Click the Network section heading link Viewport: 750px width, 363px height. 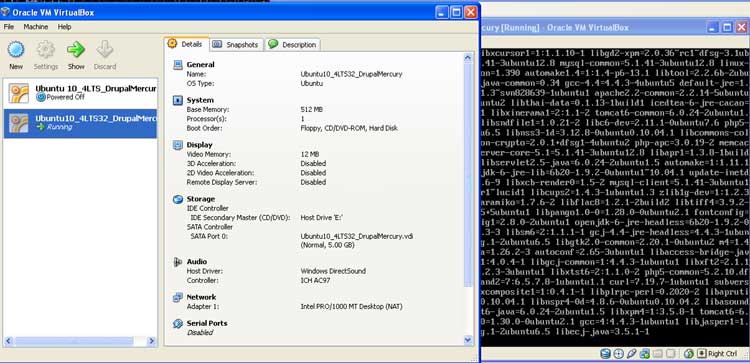click(201, 297)
